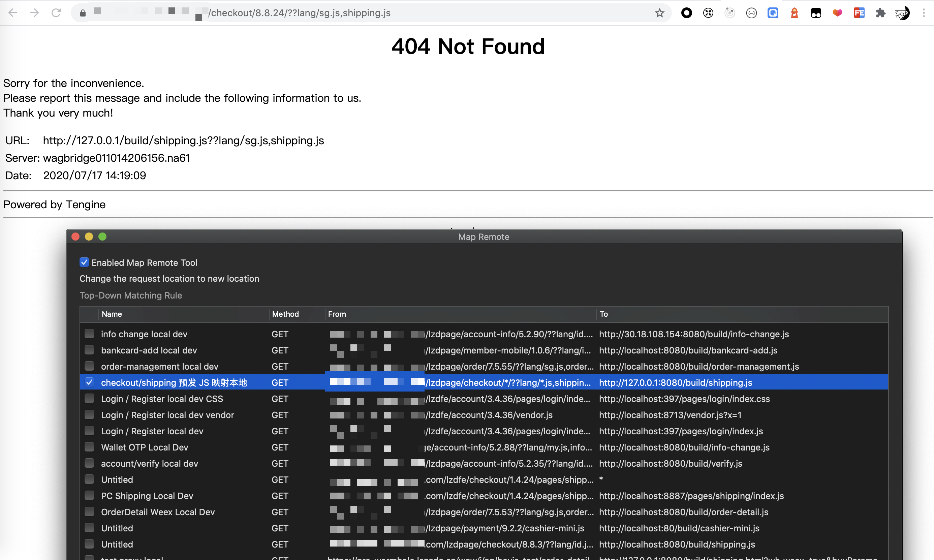Screen dimensions: 934x560
Task: Uncheck the 'checkout/shipping 预发 JS 映射本地' rule
Action: 89,382
